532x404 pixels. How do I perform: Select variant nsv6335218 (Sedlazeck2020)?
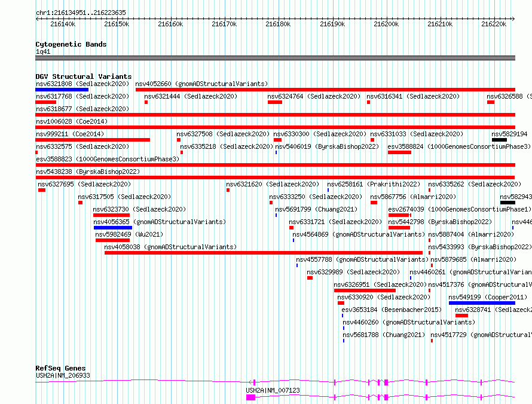click(227, 146)
